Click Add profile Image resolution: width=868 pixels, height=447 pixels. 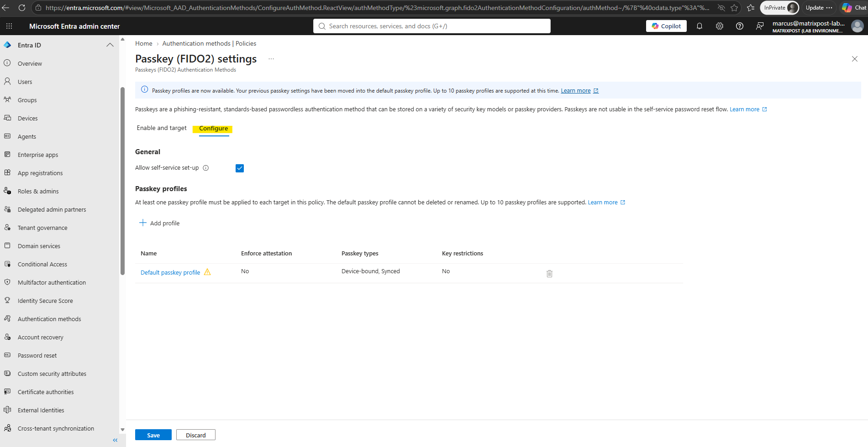pos(159,223)
